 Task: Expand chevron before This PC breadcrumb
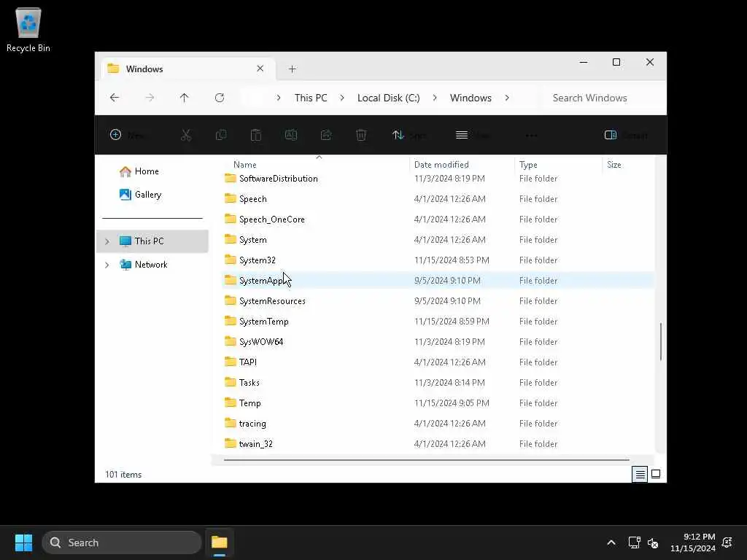tap(279, 98)
